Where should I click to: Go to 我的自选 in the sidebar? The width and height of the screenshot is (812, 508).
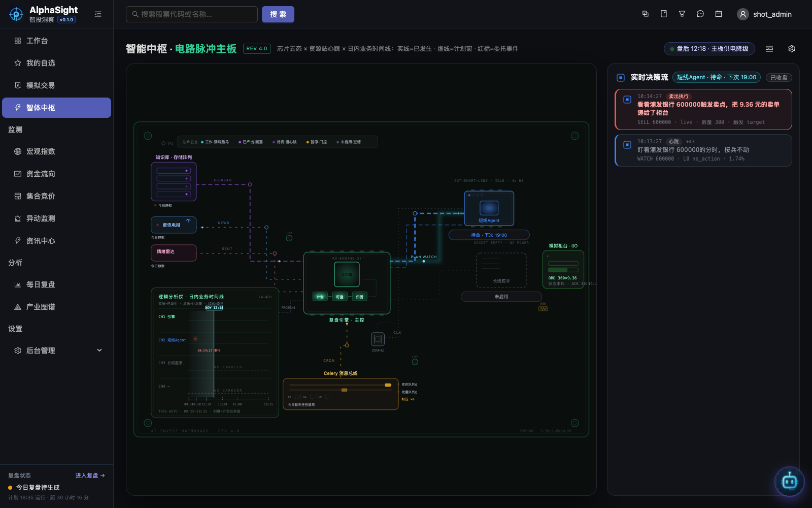point(56,63)
